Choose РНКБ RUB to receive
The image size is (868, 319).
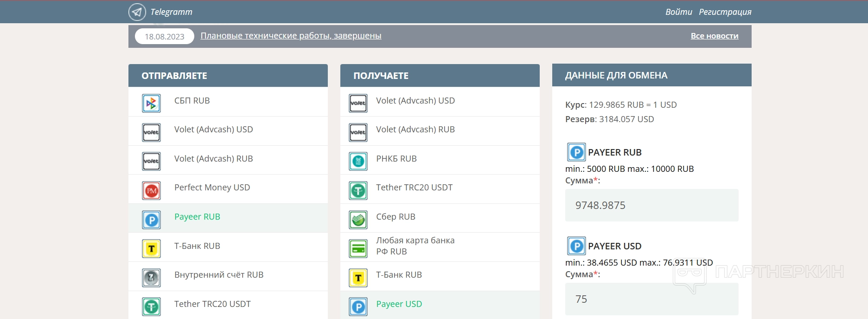coord(440,160)
